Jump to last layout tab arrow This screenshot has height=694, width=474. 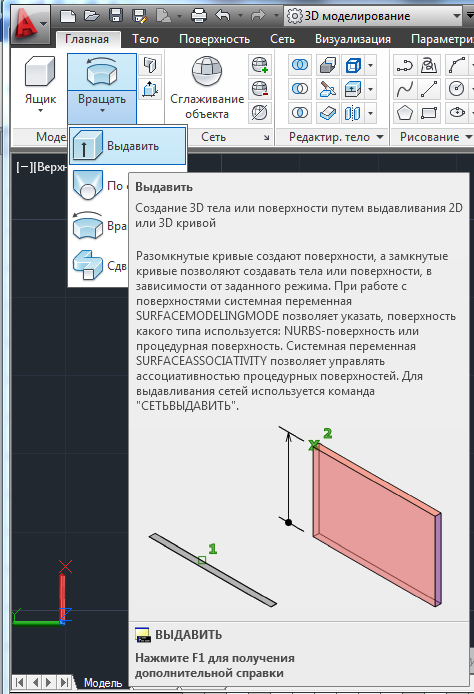point(65,682)
